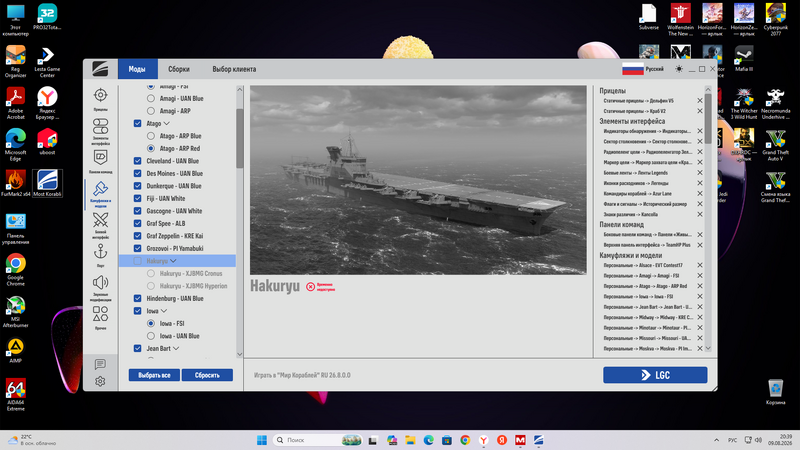This screenshot has width=800, height=450.
Task: Click the modpack logo icon at top-left
Action: (100, 69)
